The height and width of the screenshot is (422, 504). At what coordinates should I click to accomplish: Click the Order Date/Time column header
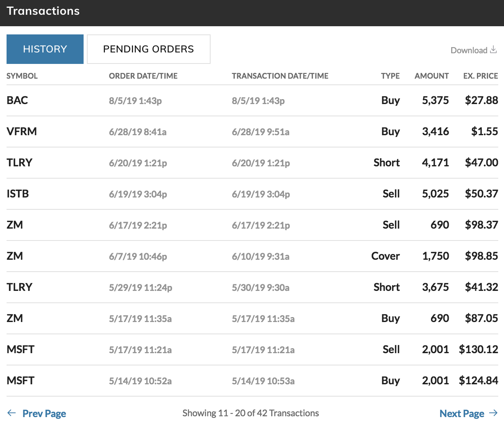tap(143, 76)
